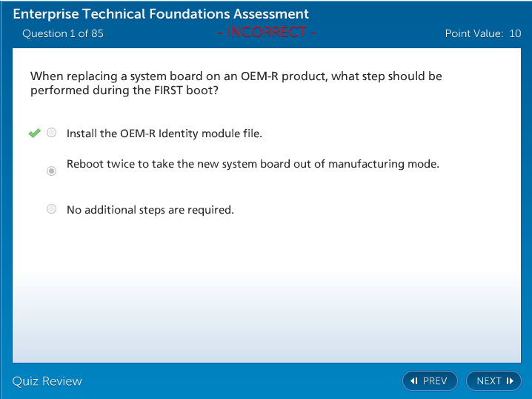The width and height of the screenshot is (532, 399).
Task: Click the right arrow icon on NEXT
Action: pos(510,381)
